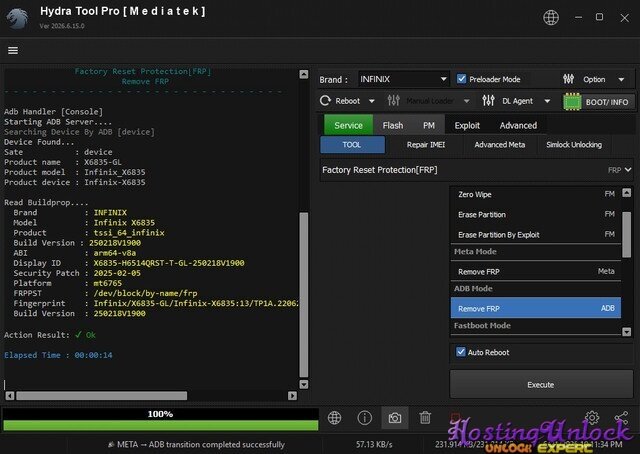Click '57.13 KB/s' status bar entry
Image resolution: width=640 pixels, height=454 pixels.
374,444
